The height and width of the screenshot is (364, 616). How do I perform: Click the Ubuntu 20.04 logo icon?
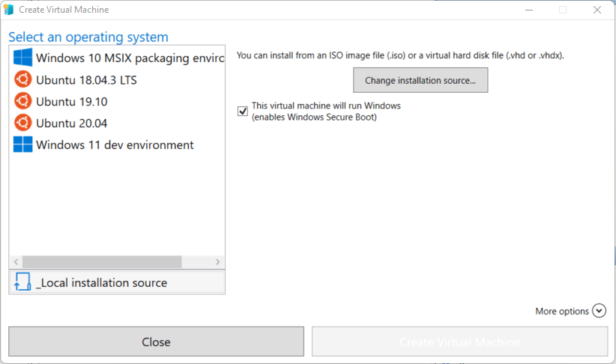click(x=22, y=123)
